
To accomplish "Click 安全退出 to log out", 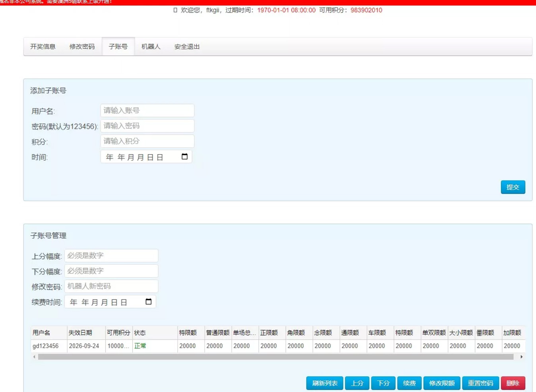I will click(x=187, y=47).
